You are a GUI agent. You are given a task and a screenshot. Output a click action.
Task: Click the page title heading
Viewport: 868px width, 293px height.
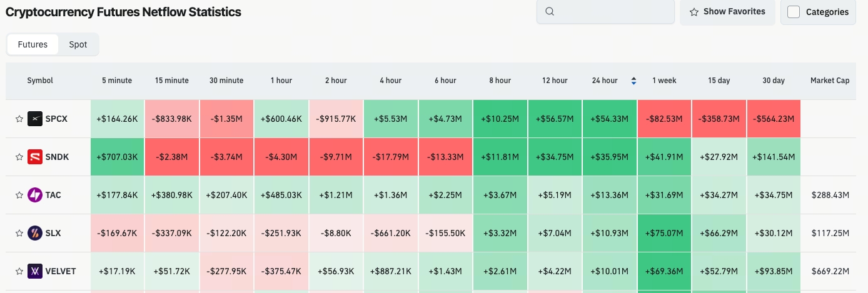[x=123, y=12]
